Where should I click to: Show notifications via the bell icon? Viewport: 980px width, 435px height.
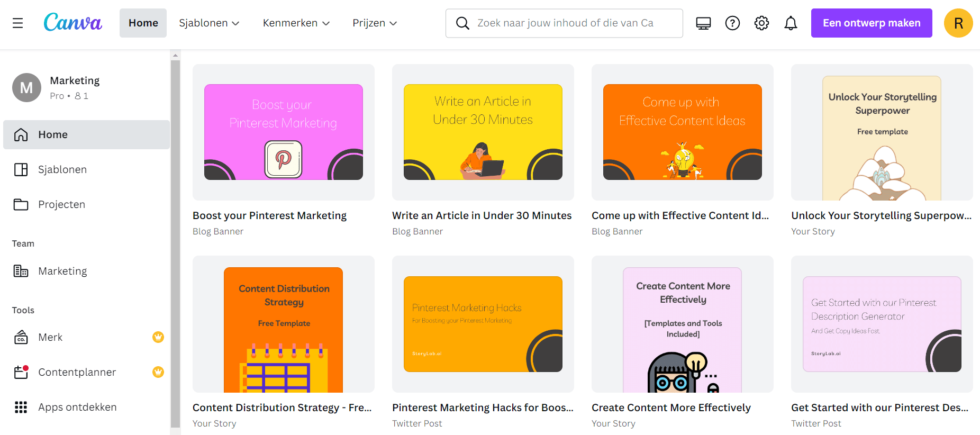(x=791, y=23)
